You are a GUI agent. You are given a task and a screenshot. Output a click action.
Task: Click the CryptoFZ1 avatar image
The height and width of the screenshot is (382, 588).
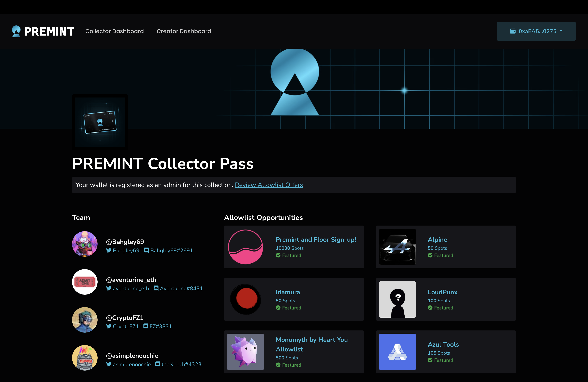click(85, 320)
